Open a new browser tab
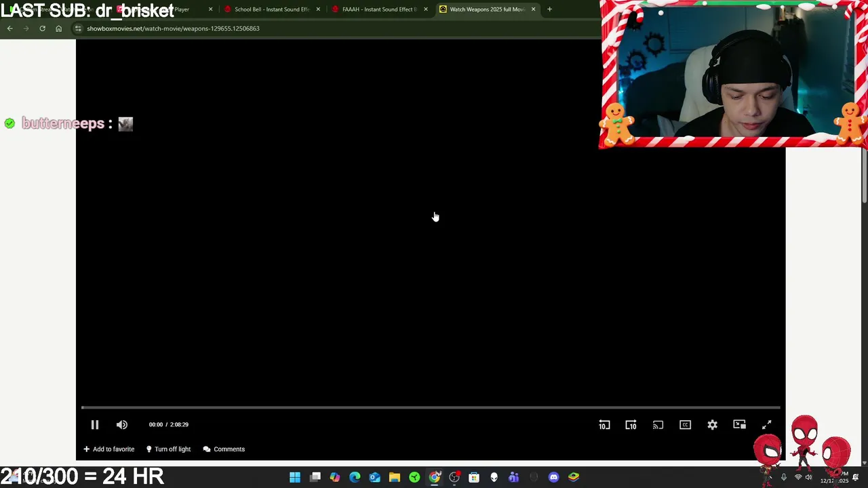This screenshot has width=868, height=488. click(549, 9)
